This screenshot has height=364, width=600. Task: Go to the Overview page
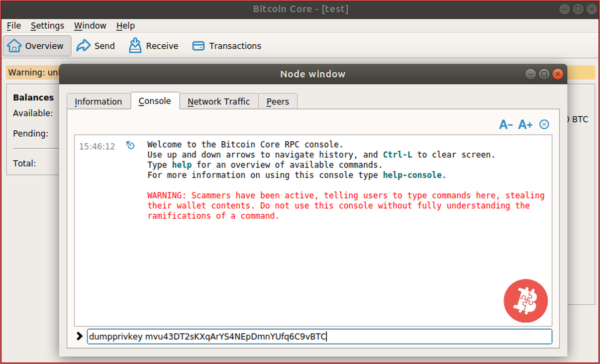37,46
